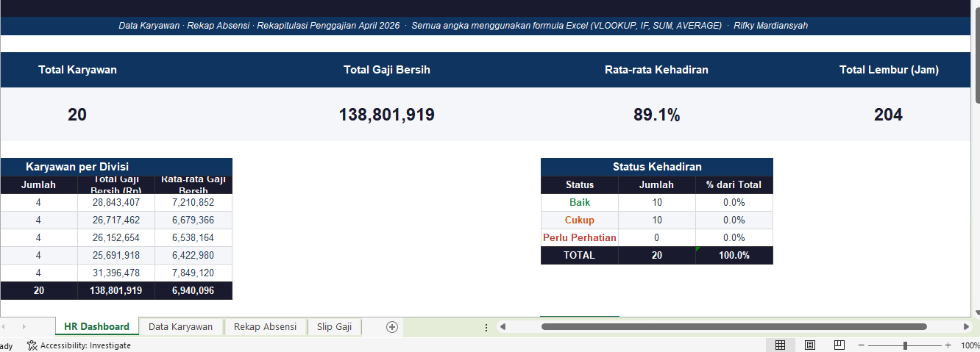
Task: Select cell 6,538,164
Action: 193,237
